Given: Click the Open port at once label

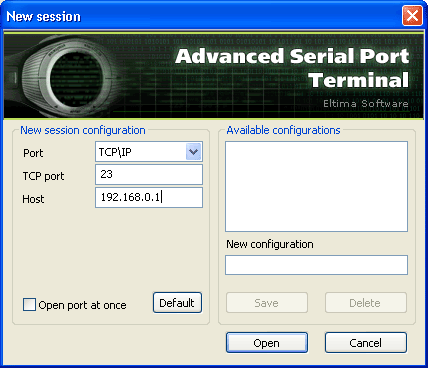Looking at the screenshot, I should (x=82, y=305).
